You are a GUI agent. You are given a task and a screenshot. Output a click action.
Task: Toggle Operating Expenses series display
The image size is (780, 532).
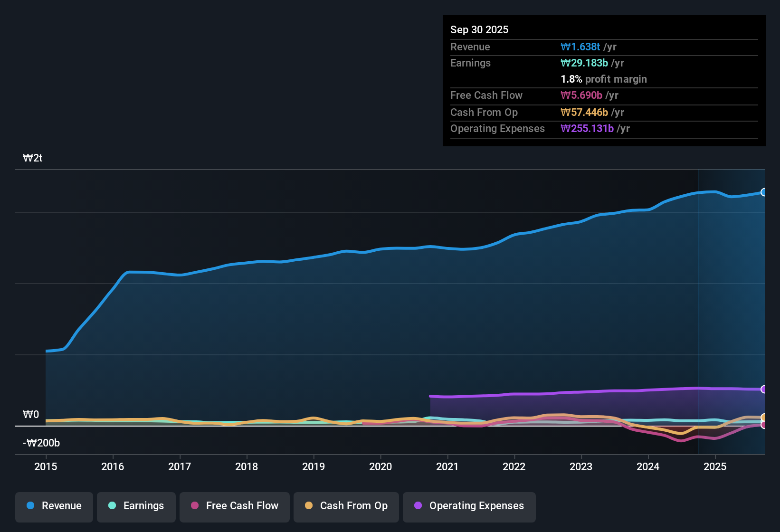click(469, 506)
